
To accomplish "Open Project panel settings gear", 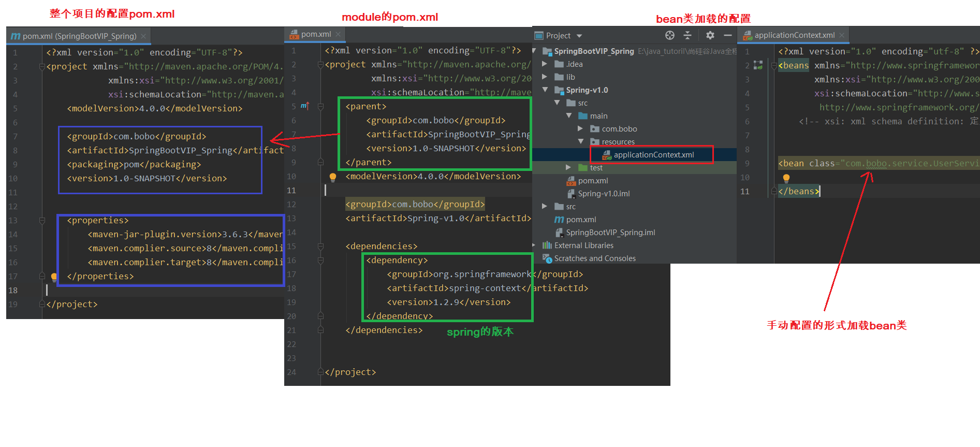I will click(710, 35).
